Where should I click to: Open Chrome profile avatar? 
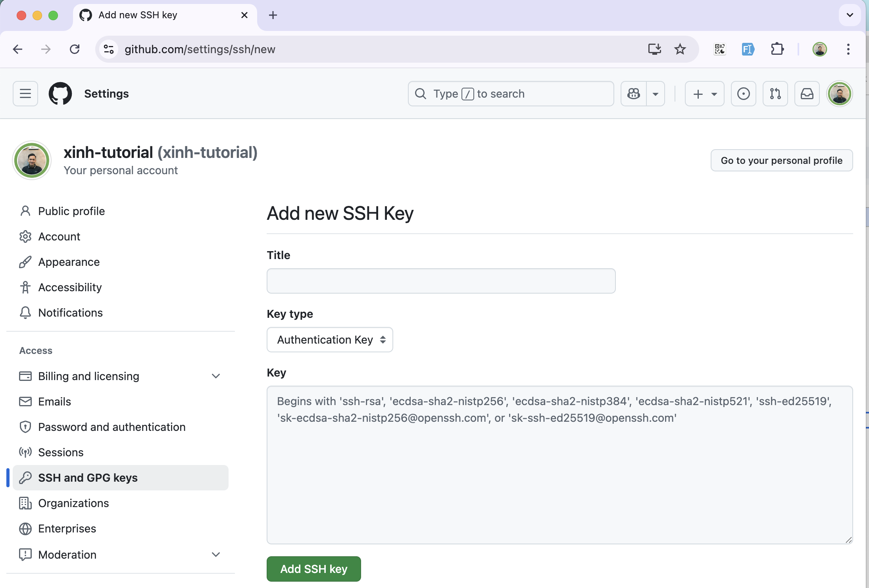(820, 49)
